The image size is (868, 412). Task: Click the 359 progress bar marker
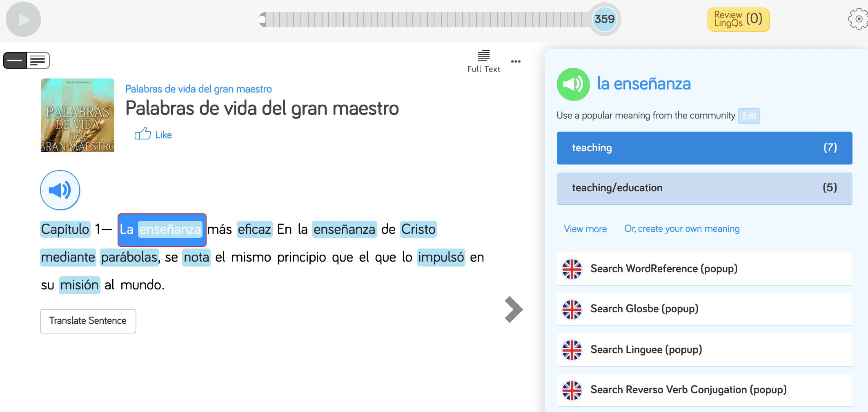(604, 19)
